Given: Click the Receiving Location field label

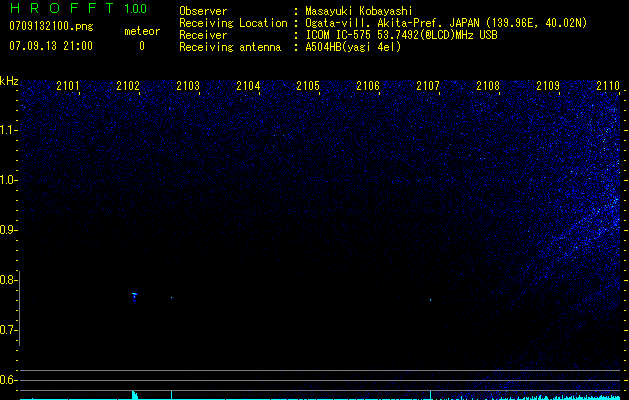Looking at the screenshot, I should click(233, 23).
